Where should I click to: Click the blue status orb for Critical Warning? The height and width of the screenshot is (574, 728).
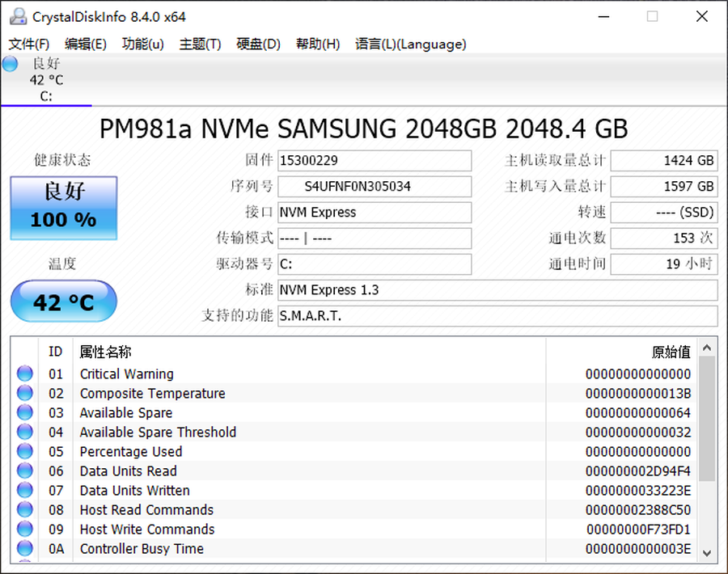pyautogui.click(x=25, y=374)
